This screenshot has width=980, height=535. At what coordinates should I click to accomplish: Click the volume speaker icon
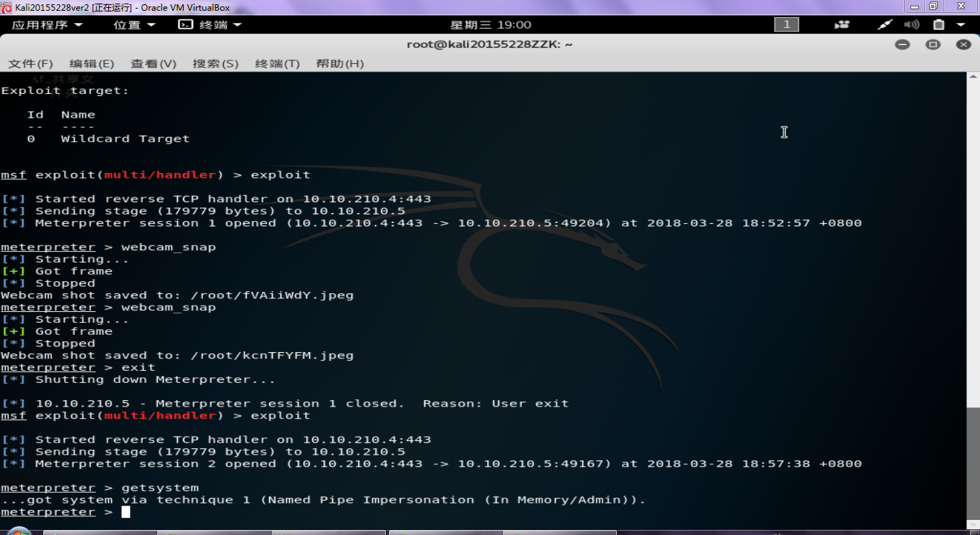[x=912, y=24]
